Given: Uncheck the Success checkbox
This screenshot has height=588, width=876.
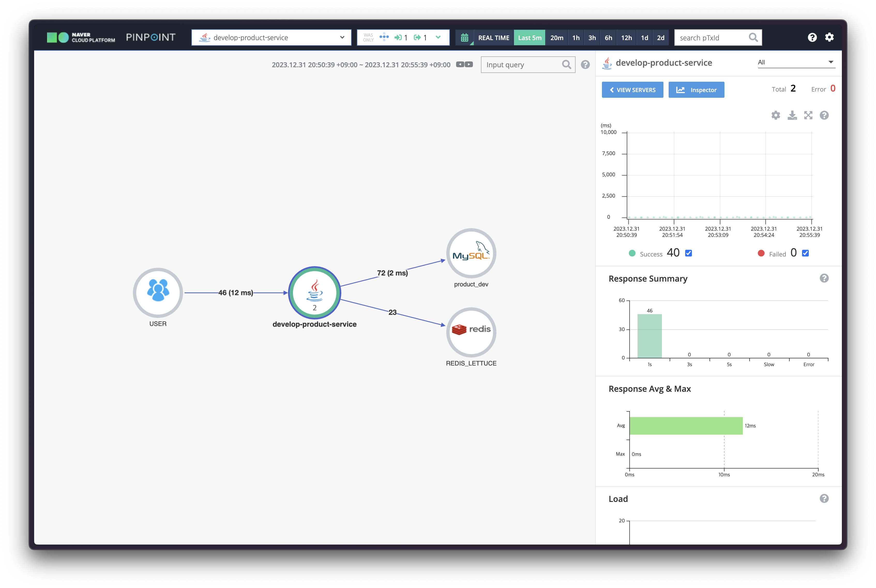Looking at the screenshot, I should tap(689, 253).
